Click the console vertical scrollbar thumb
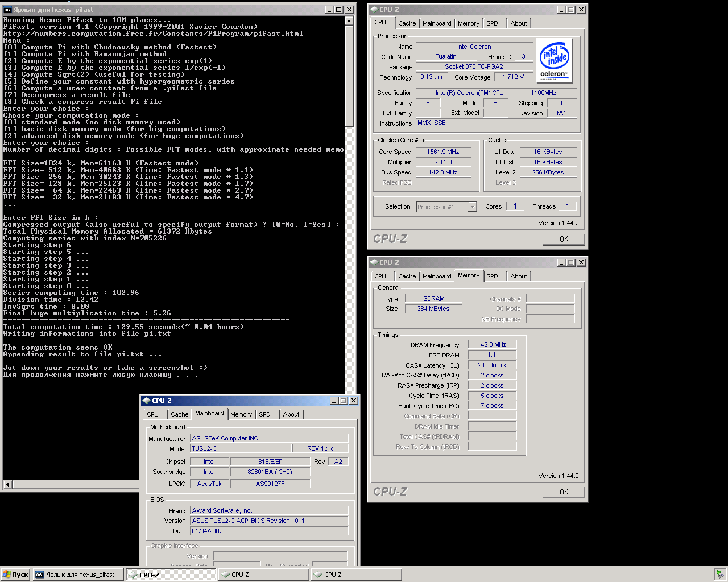This screenshot has height=582, width=728. click(x=349, y=76)
